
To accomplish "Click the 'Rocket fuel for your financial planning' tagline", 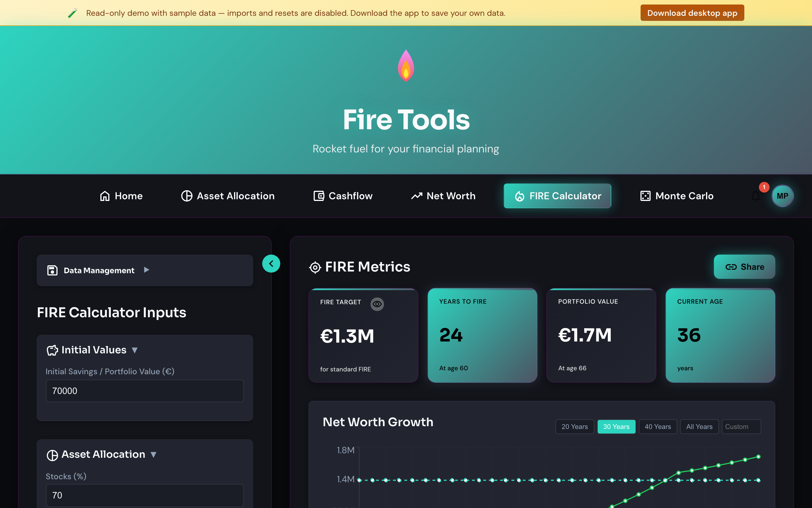I will point(406,149).
